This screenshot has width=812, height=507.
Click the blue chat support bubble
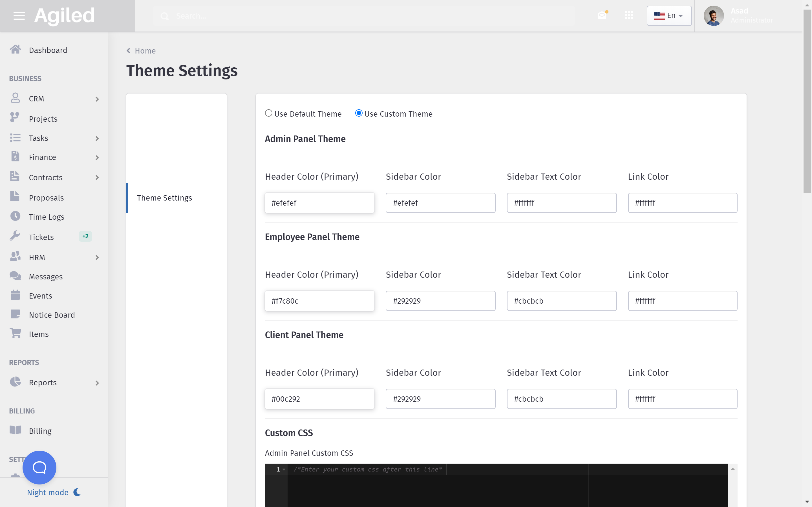pos(39,467)
